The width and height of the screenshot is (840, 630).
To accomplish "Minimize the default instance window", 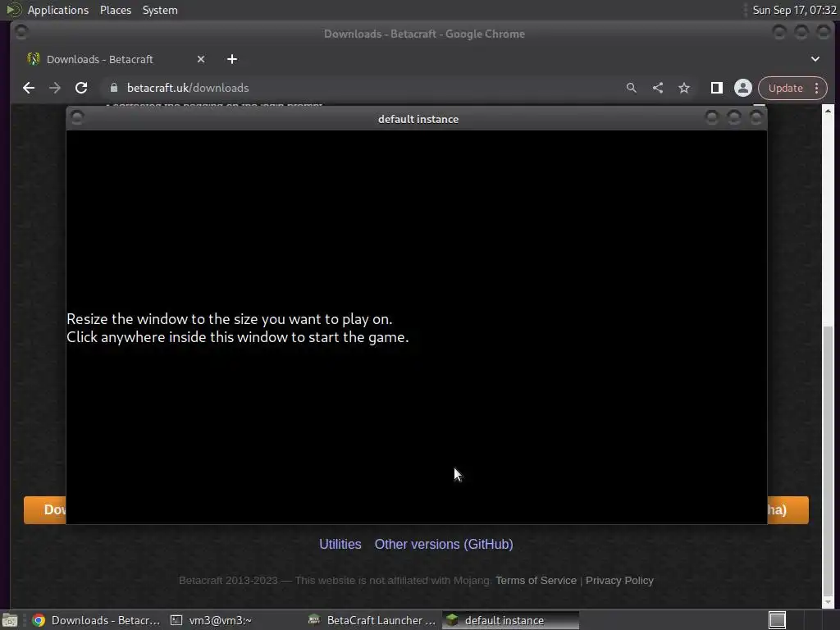I will [711, 117].
